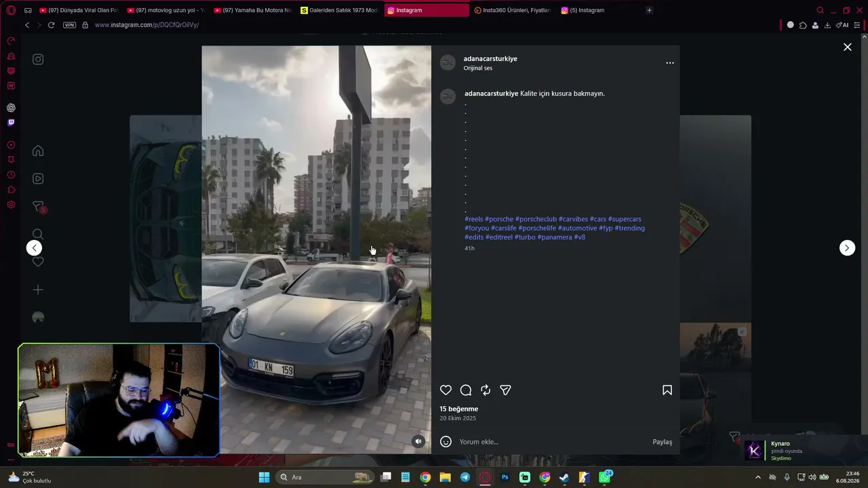Image resolution: width=868 pixels, height=488 pixels.
Task: Click the Instagram logo in sidebar
Action: (x=38, y=60)
